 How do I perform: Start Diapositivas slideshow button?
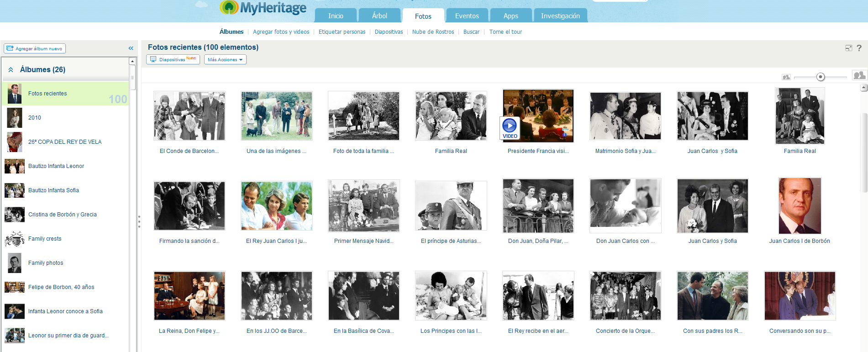pyautogui.click(x=173, y=60)
